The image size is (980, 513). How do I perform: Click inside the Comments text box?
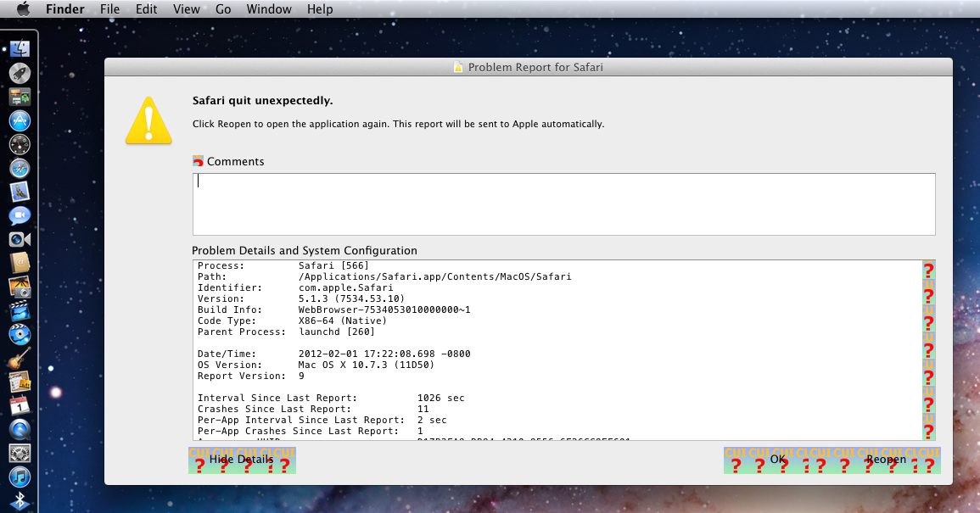563,204
